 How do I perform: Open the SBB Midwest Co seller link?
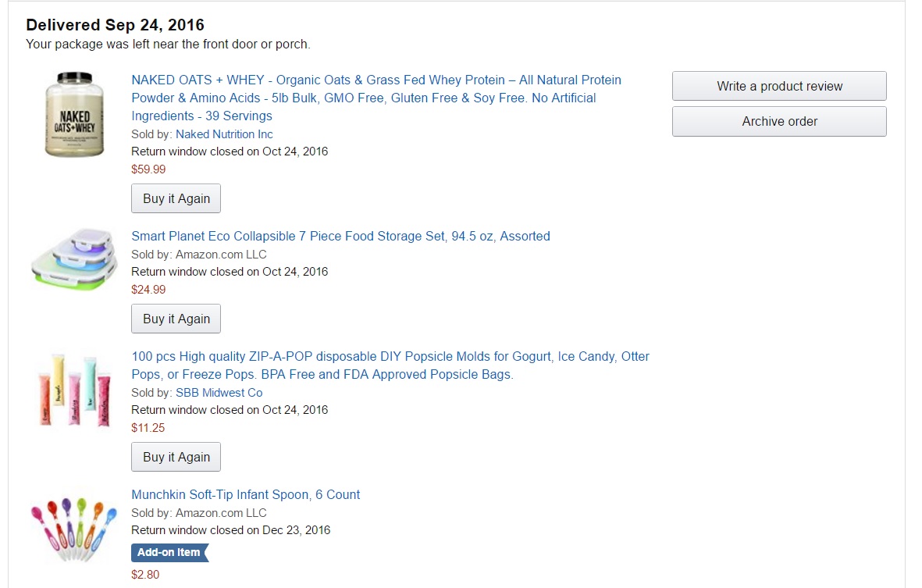click(219, 392)
